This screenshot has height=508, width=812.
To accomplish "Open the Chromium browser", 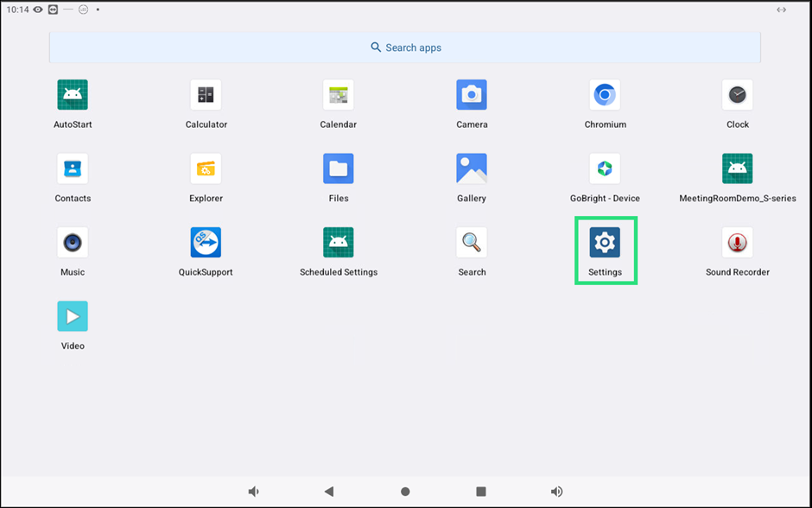I will tap(605, 95).
